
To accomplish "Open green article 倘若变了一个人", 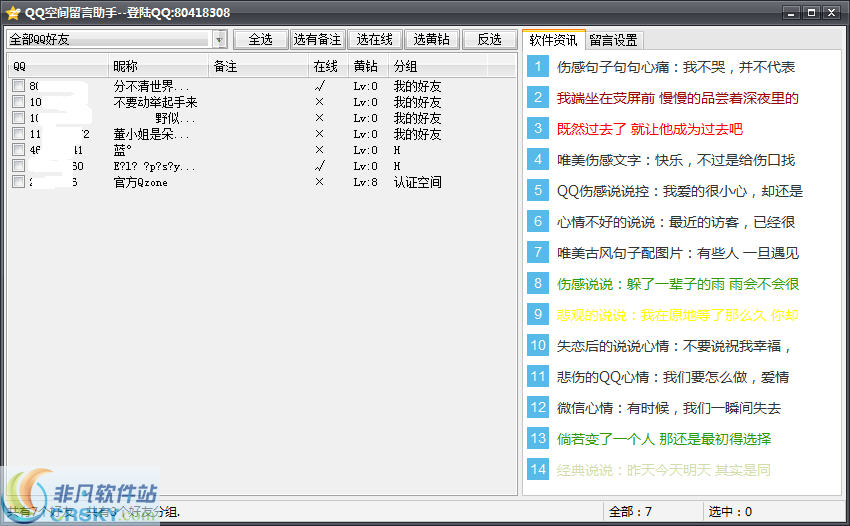I will [664, 438].
